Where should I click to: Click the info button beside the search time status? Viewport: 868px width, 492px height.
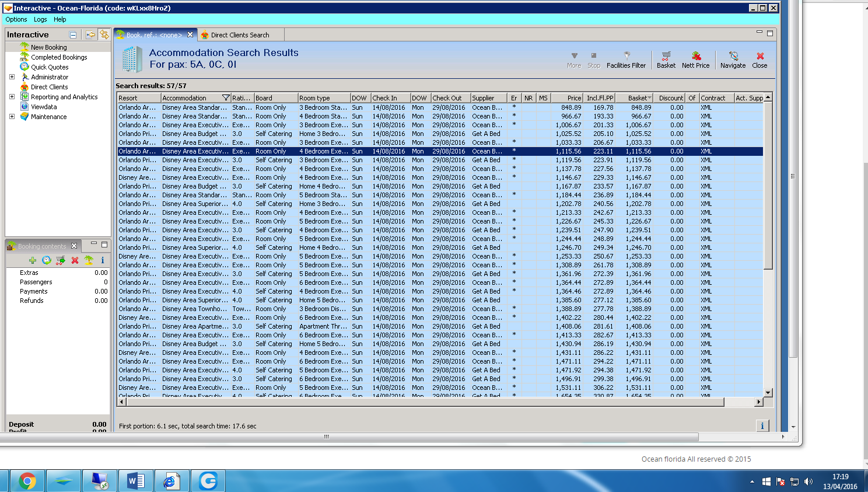pos(762,425)
